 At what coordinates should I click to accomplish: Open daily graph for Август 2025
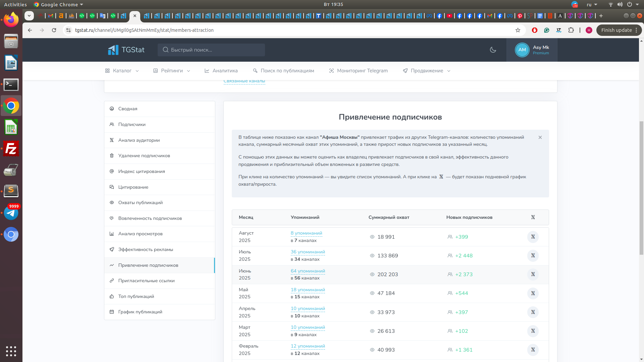533,237
